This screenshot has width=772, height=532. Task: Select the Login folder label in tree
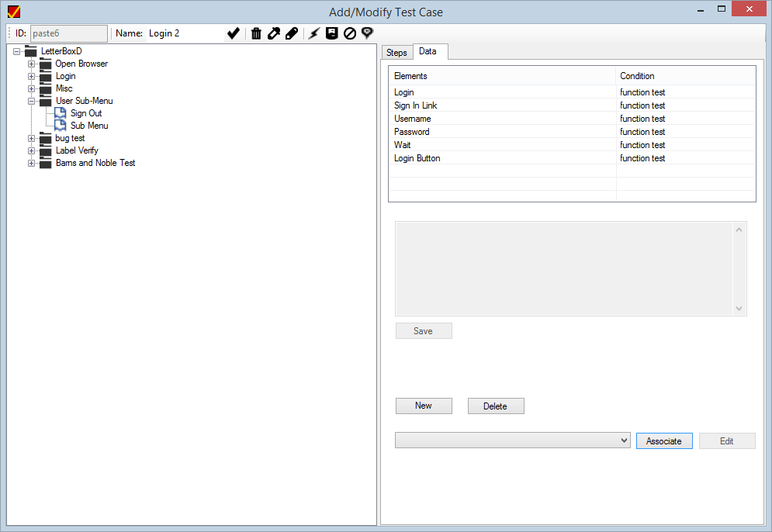65,76
